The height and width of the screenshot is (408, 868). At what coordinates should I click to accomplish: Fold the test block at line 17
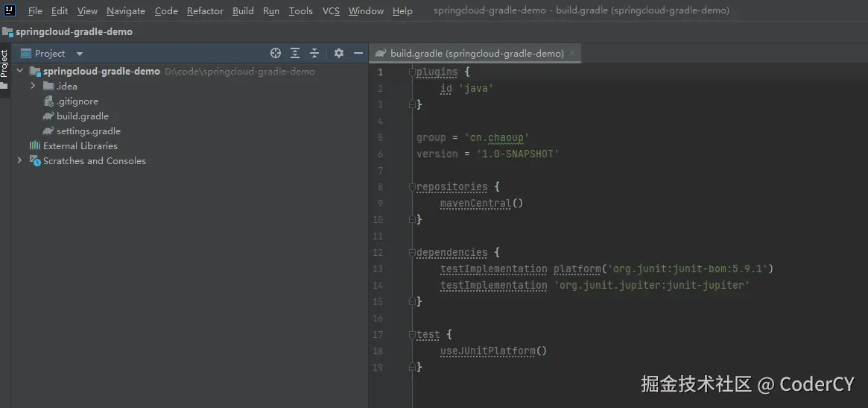(412, 335)
